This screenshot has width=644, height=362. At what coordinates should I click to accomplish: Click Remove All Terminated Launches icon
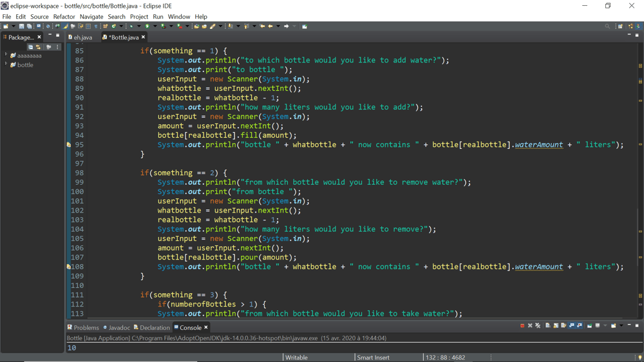(538, 326)
